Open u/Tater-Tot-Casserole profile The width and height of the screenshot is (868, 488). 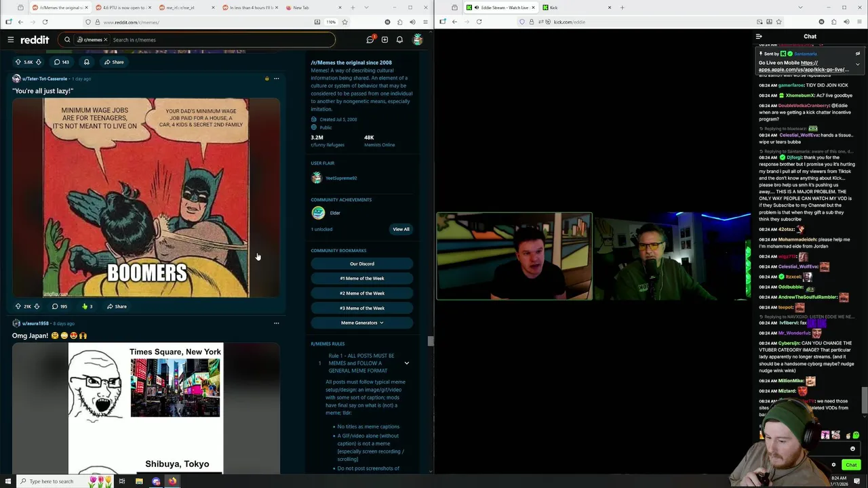click(44, 79)
